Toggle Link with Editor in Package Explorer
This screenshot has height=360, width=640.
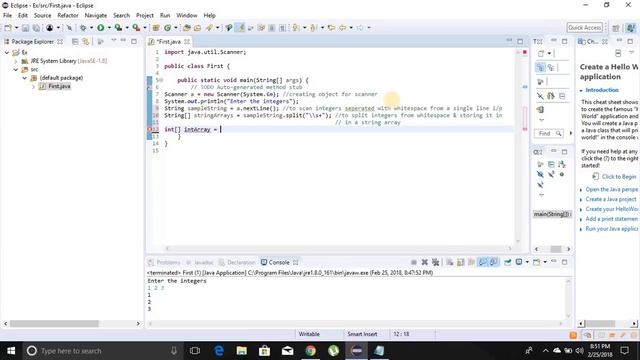click(x=86, y=42)
